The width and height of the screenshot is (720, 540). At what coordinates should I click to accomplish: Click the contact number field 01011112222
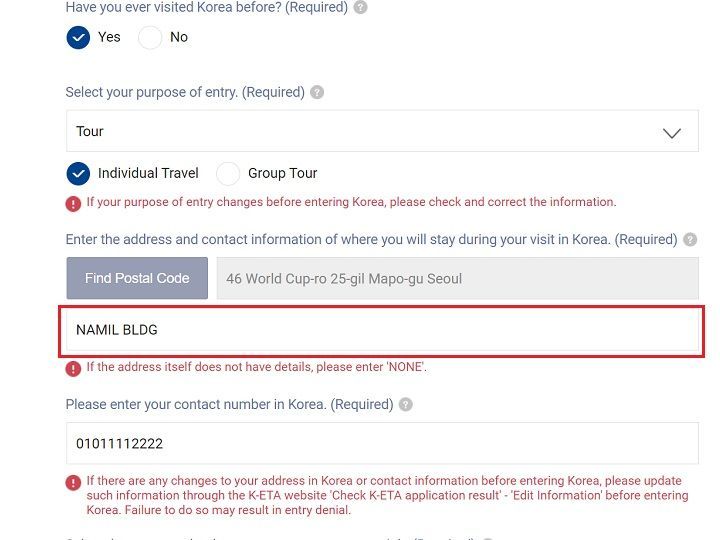pyautogui.click(x=381, y=443)
